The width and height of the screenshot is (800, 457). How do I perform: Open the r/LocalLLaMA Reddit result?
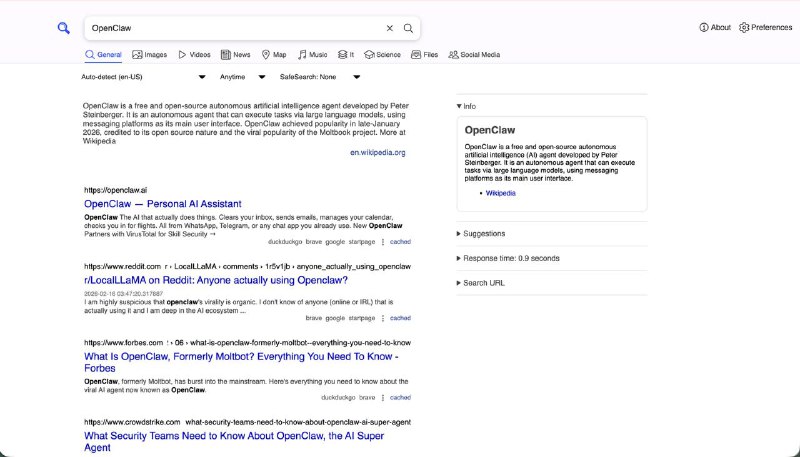(x=216, y=281)
